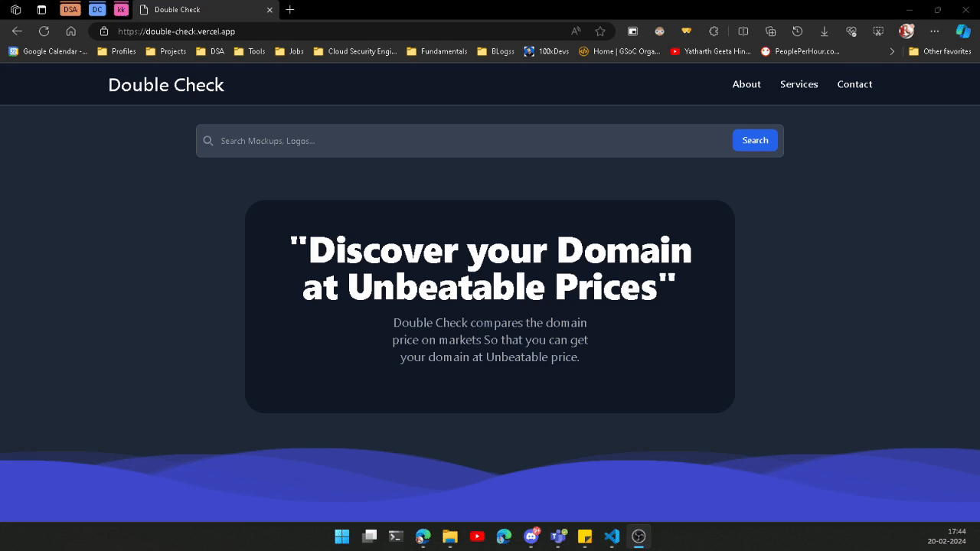Click the Search button

point(754,140)
